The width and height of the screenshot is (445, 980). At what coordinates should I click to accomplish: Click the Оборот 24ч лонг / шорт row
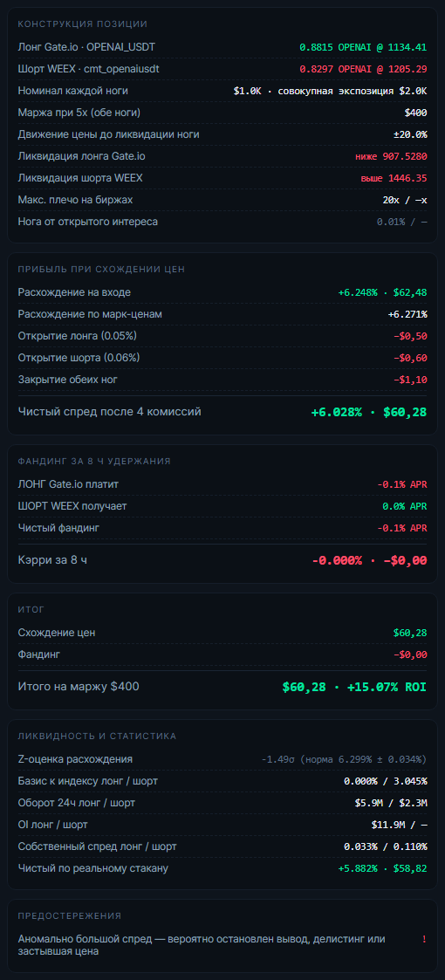[x=222, y=803]
